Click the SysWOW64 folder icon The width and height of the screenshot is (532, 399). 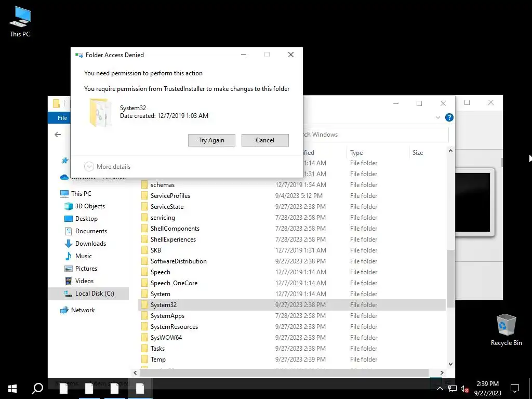144,338
